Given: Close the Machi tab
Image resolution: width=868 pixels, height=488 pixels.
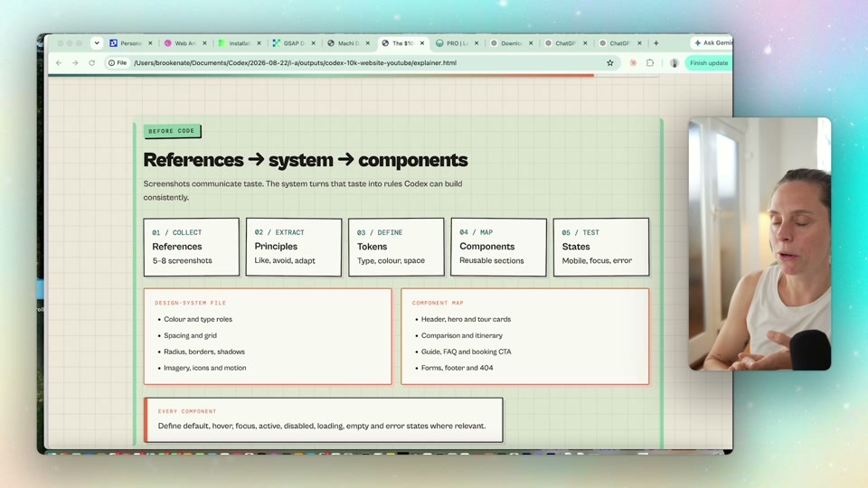Looking at the screenshot, I should [x=368, y=43].
